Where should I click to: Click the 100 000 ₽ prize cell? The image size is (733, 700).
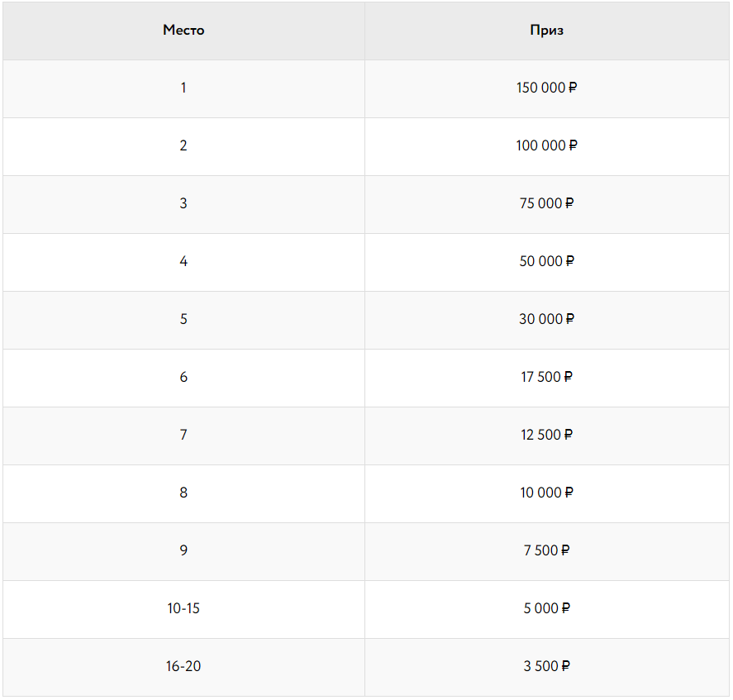[547, 145]
